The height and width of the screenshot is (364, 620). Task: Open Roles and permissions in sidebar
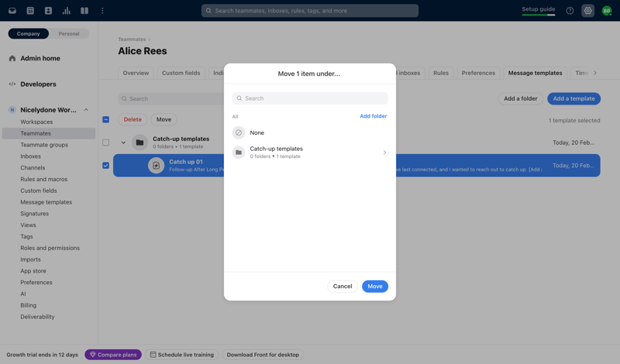(49, 248)
